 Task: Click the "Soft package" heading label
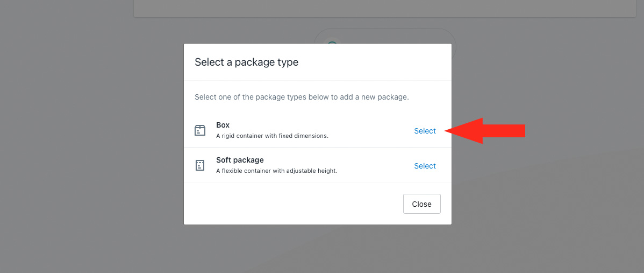(240, 160)
